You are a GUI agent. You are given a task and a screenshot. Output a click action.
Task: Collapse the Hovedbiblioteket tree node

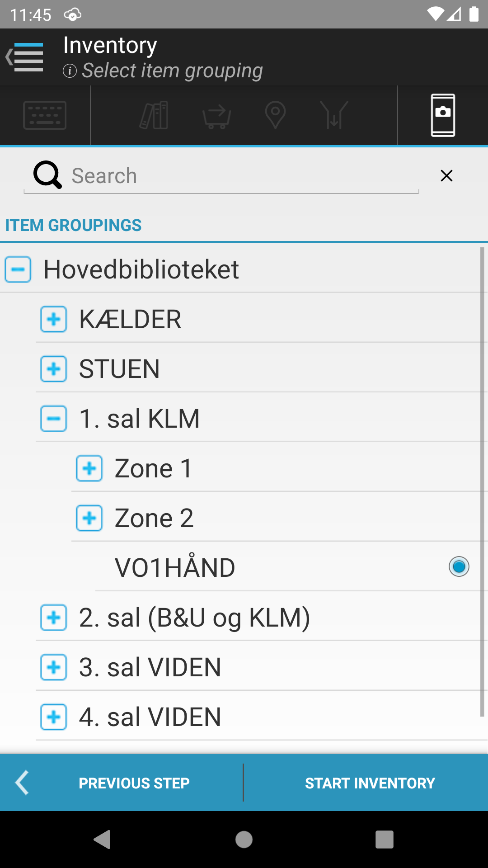click(18, 269)
